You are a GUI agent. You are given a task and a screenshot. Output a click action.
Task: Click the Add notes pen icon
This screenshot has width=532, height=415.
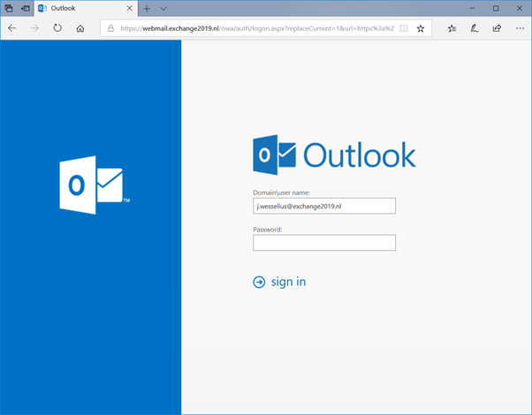click(475, 28)
